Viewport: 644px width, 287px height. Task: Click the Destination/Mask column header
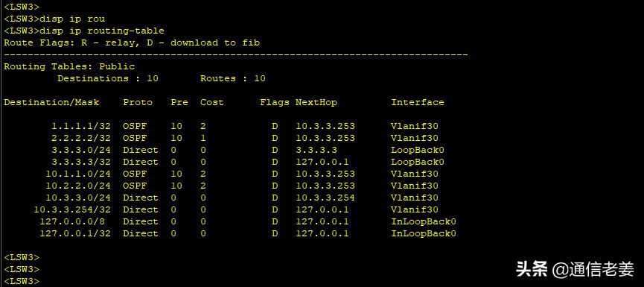(52, 102)
